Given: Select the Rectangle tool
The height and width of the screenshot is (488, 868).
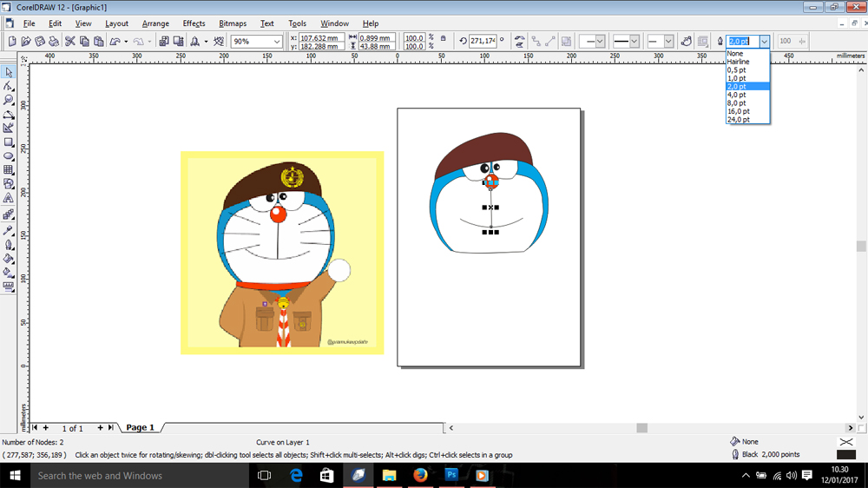Looking at the screenshot, I should coord(9,142).
